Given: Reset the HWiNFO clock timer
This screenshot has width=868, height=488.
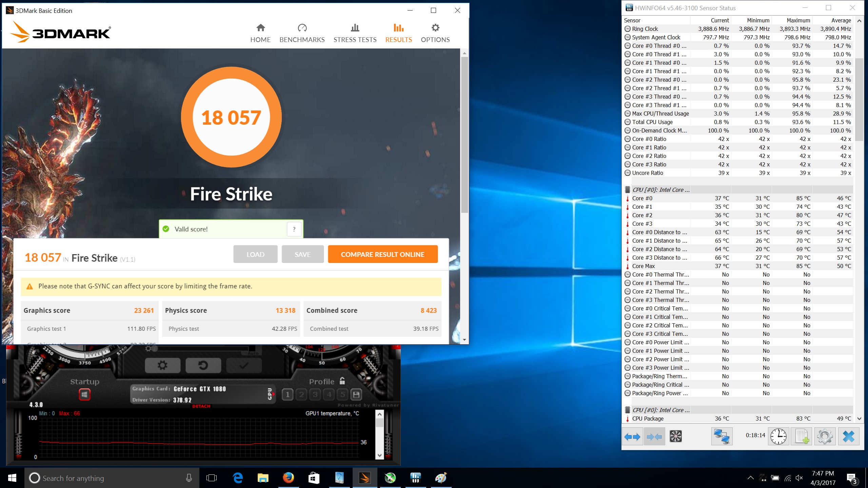Looking at the screenshot, I should pos(778,436).
